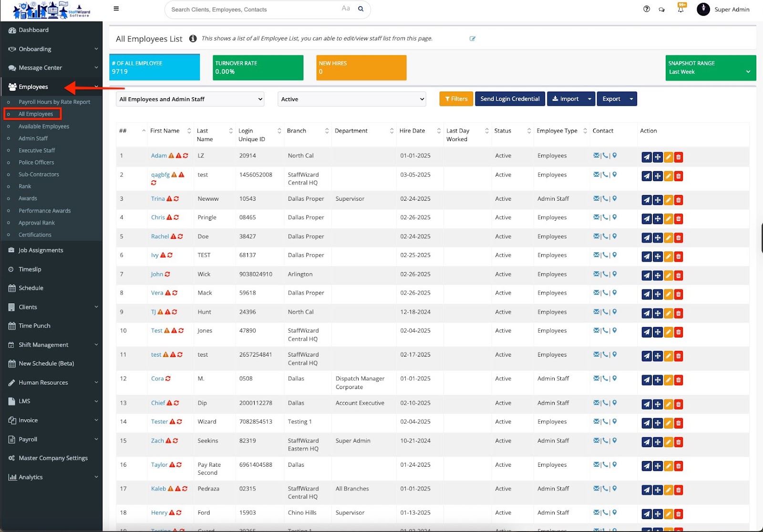Click the email icon in Taylor's row
The image size is (763, 532).
596,465
